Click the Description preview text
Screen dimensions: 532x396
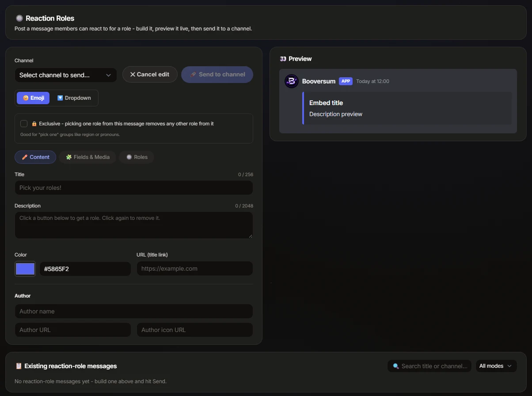336,114
